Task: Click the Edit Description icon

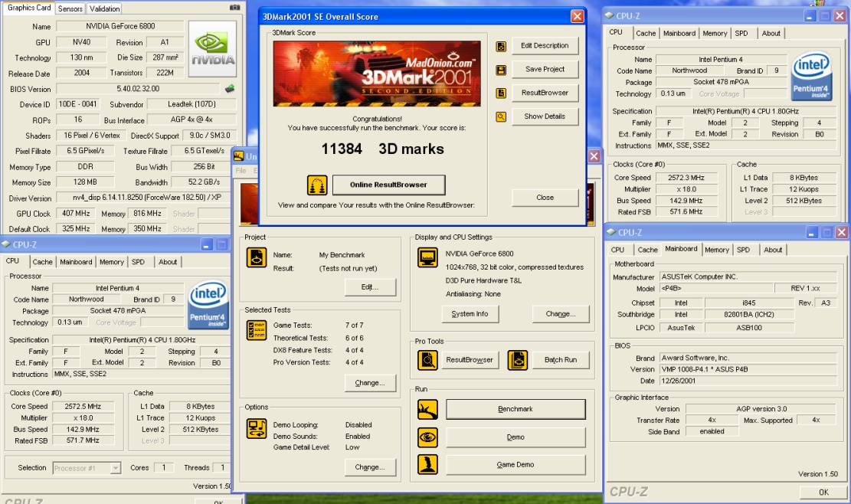Action: tap(501, 47)
